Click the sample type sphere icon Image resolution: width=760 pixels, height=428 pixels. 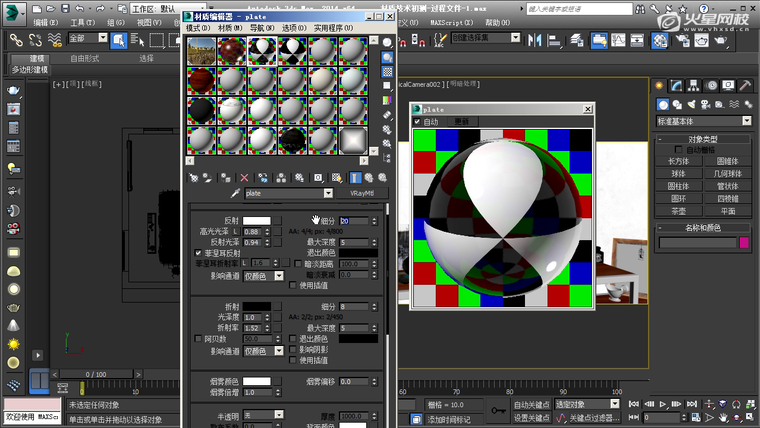(387, 44)
